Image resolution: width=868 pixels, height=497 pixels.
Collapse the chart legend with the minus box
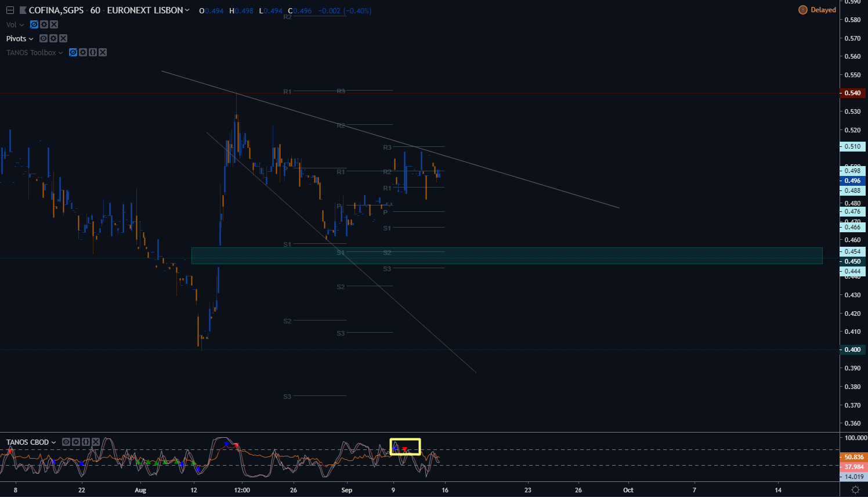click(10, 10)
